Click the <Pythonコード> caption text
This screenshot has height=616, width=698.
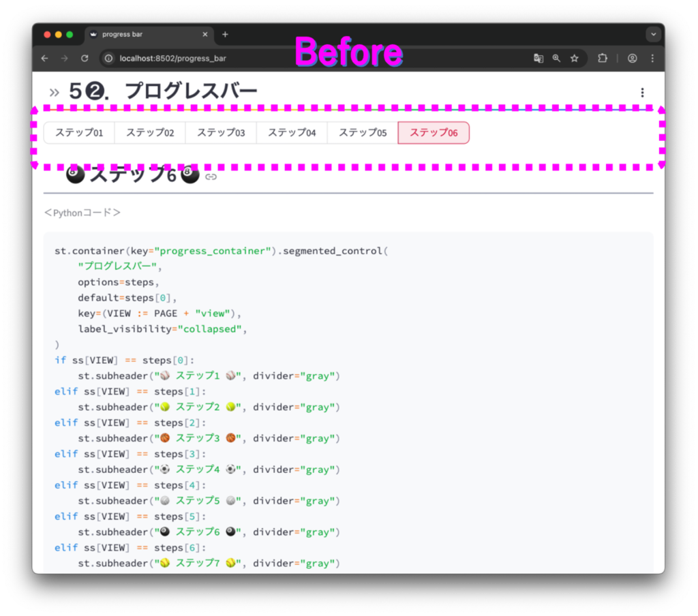pos(82,213)
